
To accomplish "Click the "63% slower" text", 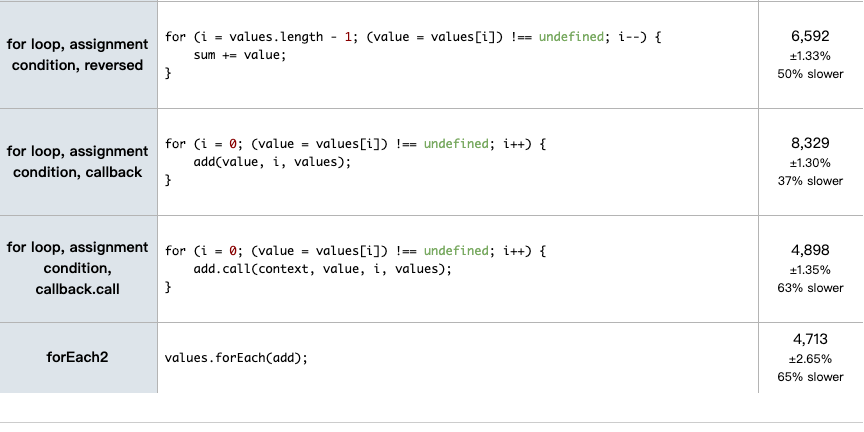I will tap(810, 288).
